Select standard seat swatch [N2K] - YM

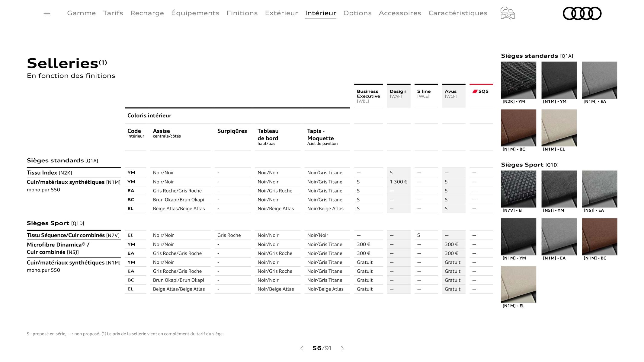[x=518, y=80]
